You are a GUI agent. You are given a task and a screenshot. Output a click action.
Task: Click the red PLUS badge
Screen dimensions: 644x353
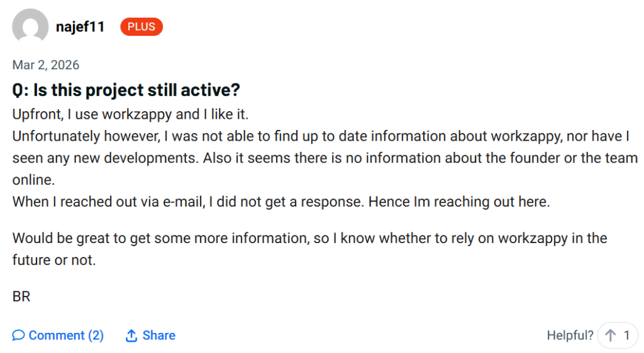pos(142,26)
